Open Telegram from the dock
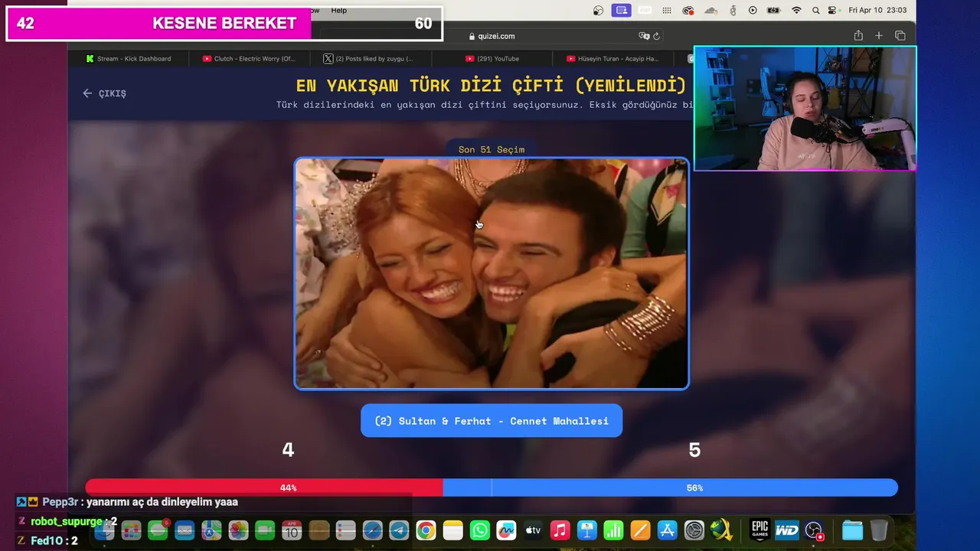Viewport: 980px width, 551px height. point(399,530)
